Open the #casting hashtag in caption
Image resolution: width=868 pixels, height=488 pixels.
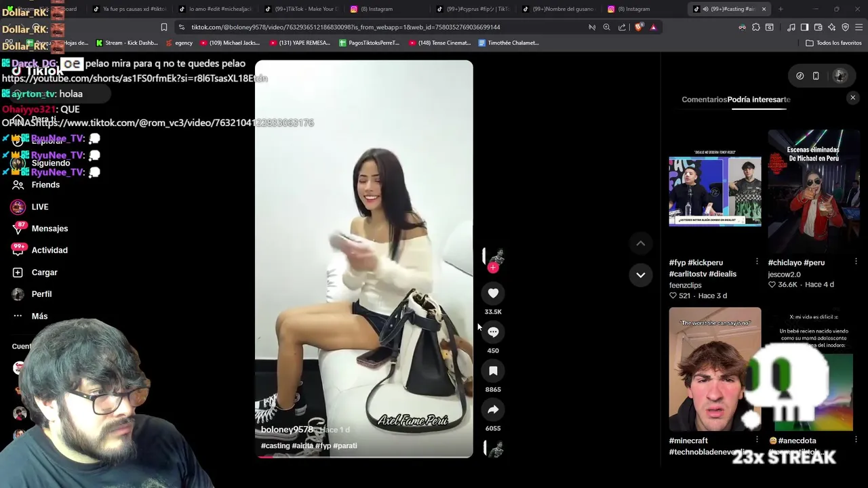click(x=275, y=446)
